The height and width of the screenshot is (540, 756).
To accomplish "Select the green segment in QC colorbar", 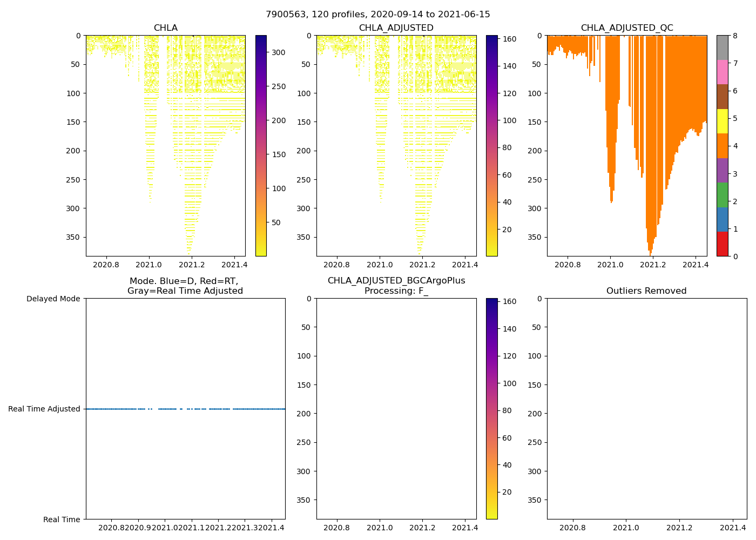I will click(x=722, y=195).
